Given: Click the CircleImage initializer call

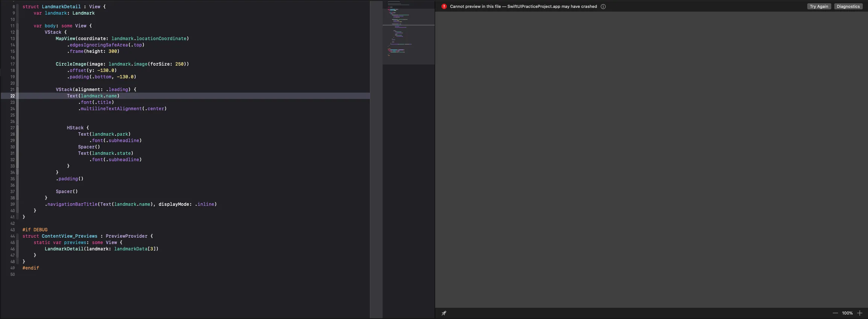Looking at the screenshot, I should click(122, 64).
